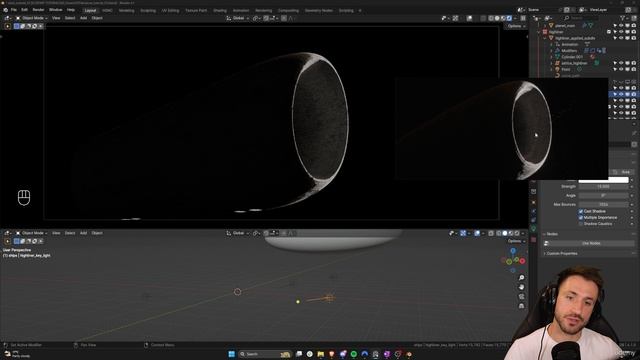Select the tweak tool icon in top viewport
The width and height of the screenshot is (640, 360).
(x=7, y=26)
